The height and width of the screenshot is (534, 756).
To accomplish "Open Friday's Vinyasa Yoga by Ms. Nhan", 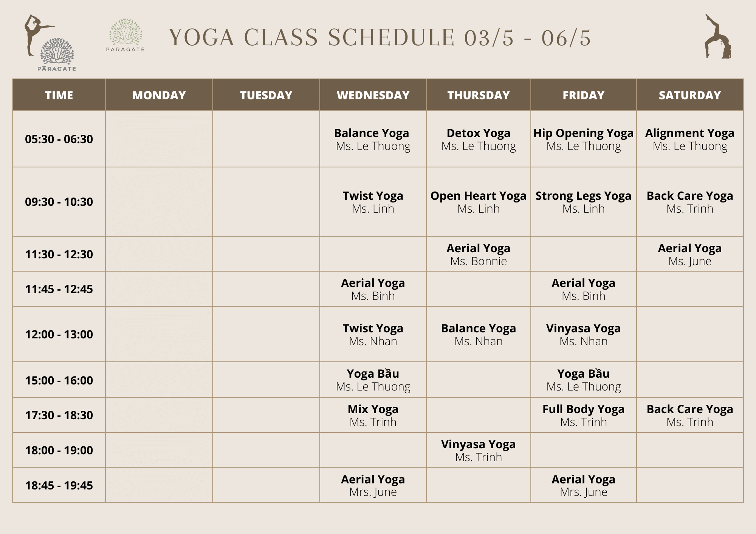I will 584,334.
